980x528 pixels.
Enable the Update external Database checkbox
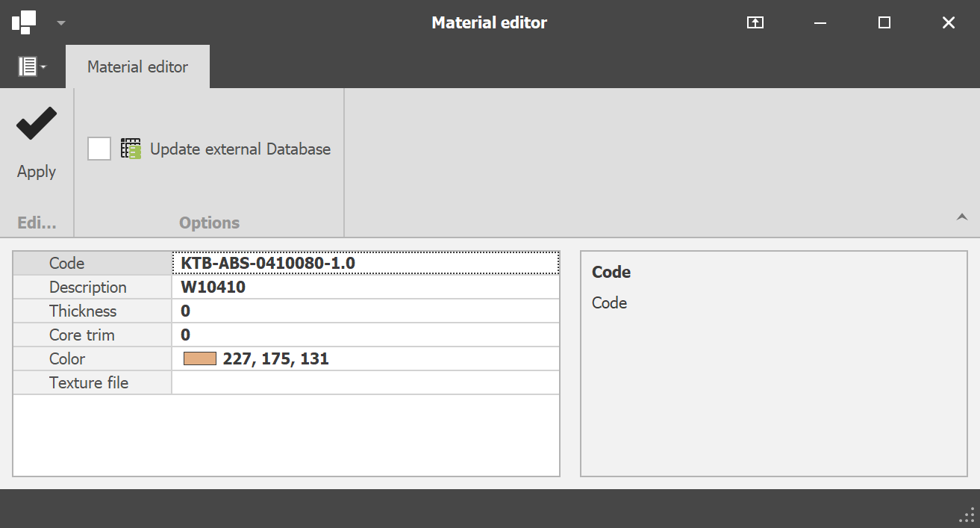click(x=99, y=149)
